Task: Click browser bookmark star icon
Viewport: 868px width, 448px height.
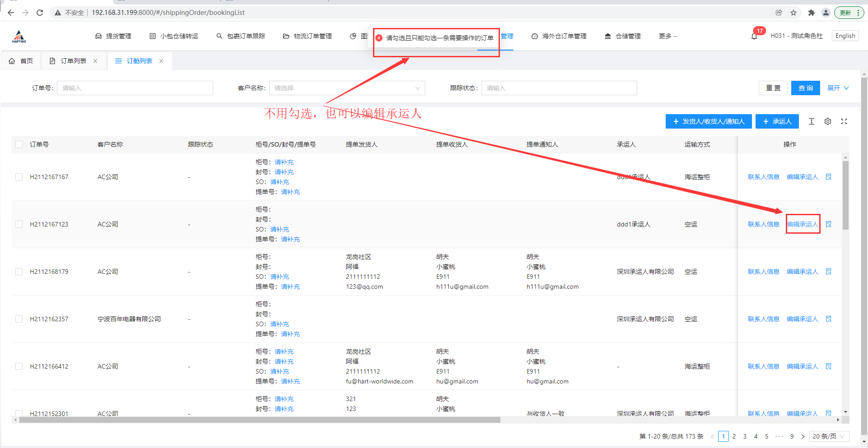Action: pos(793,13)
